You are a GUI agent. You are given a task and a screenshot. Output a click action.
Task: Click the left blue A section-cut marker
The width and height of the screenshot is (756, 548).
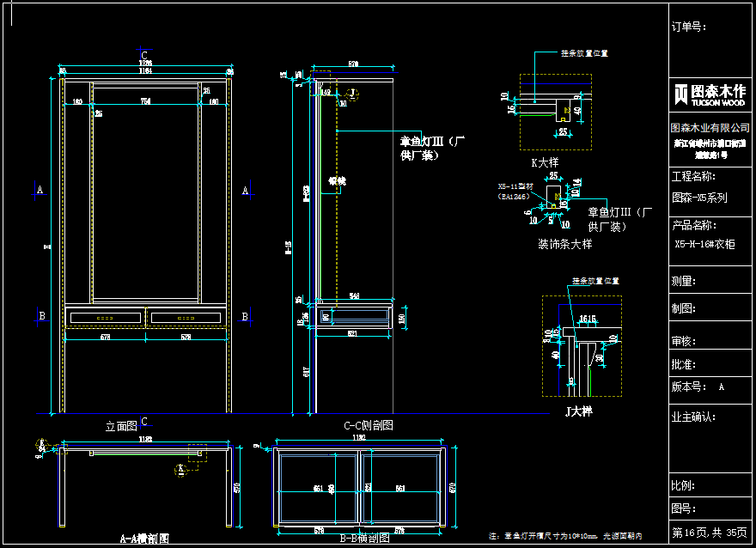tap(38, 190)
